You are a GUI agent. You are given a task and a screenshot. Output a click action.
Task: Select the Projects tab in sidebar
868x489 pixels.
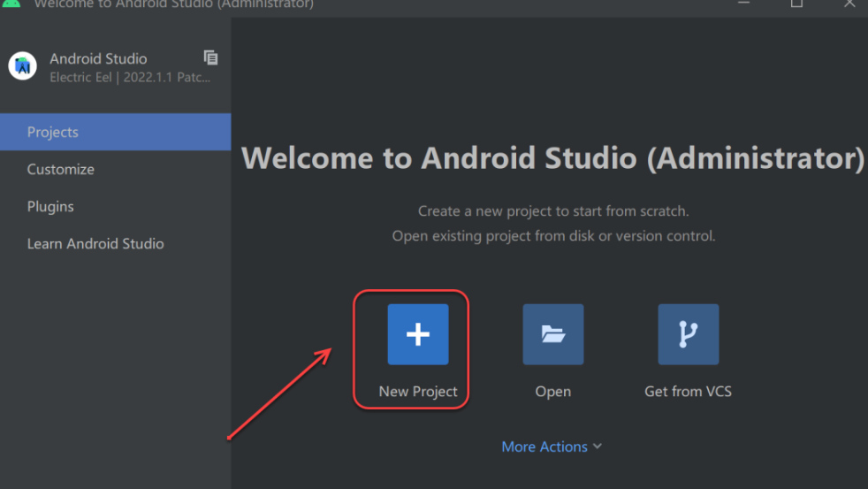115,132
